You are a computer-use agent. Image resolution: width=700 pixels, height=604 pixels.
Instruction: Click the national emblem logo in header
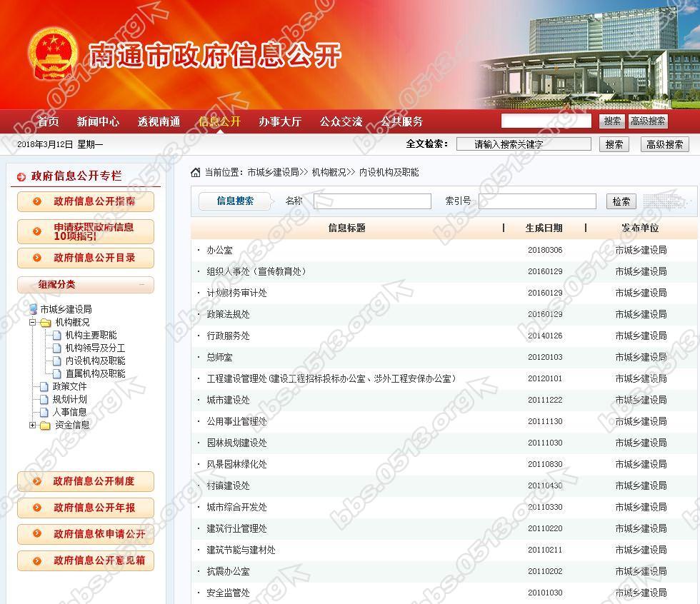(52, 55)
